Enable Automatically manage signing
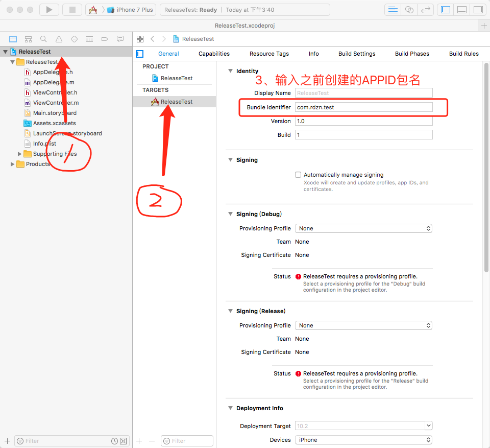This screenshot has height=448, width=490. tap(298, 175)
